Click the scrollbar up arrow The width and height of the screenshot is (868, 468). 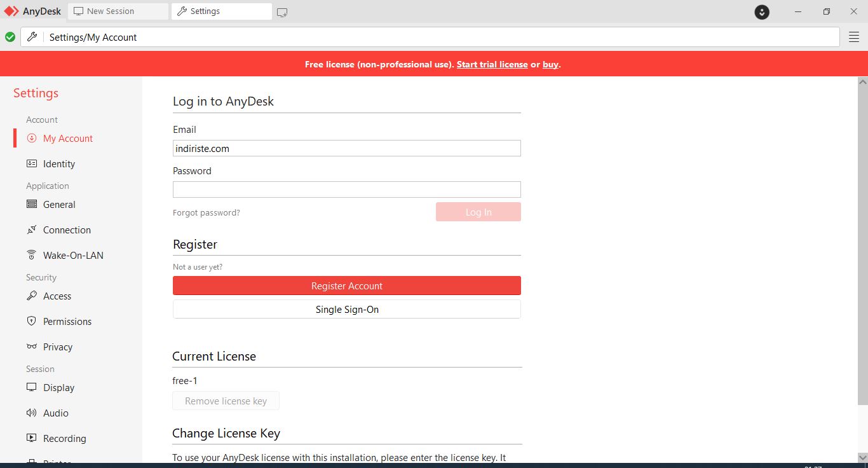tap(862, 81)
